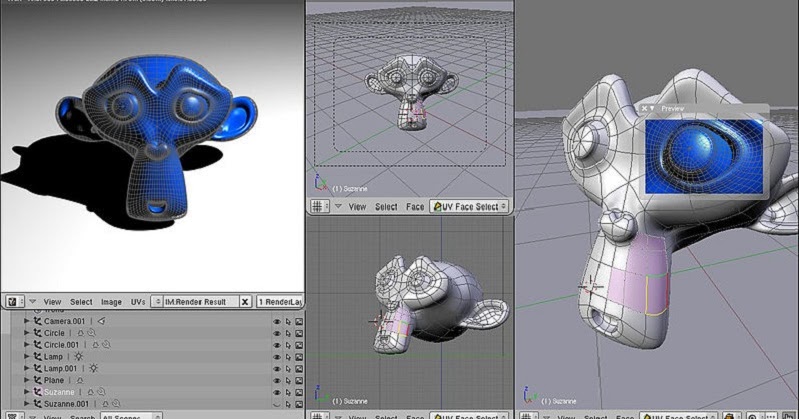Expand the Camera.001 tree entry
The height and width of the screenshot is (419, 799).
click(x=26, y=321)
